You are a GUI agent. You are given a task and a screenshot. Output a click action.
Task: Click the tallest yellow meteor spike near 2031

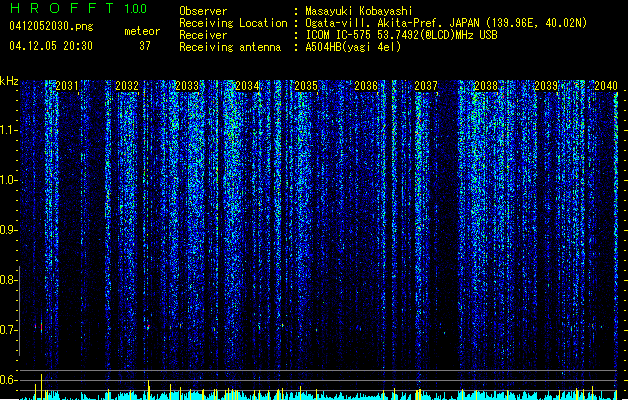pos(41,386)
